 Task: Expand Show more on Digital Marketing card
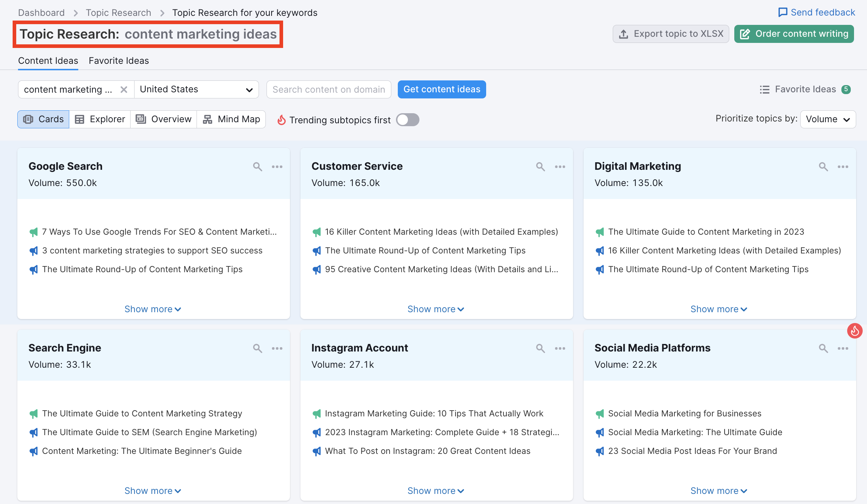point(719,309)
